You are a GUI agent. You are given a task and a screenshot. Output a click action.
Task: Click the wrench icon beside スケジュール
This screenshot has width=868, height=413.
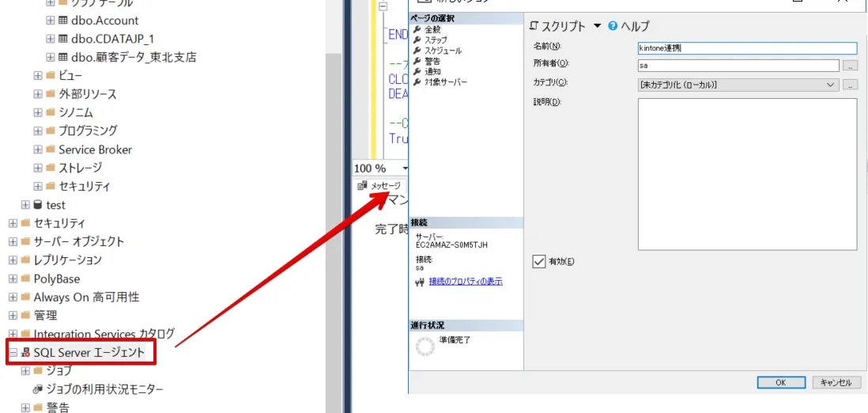(x=417, y=51)
